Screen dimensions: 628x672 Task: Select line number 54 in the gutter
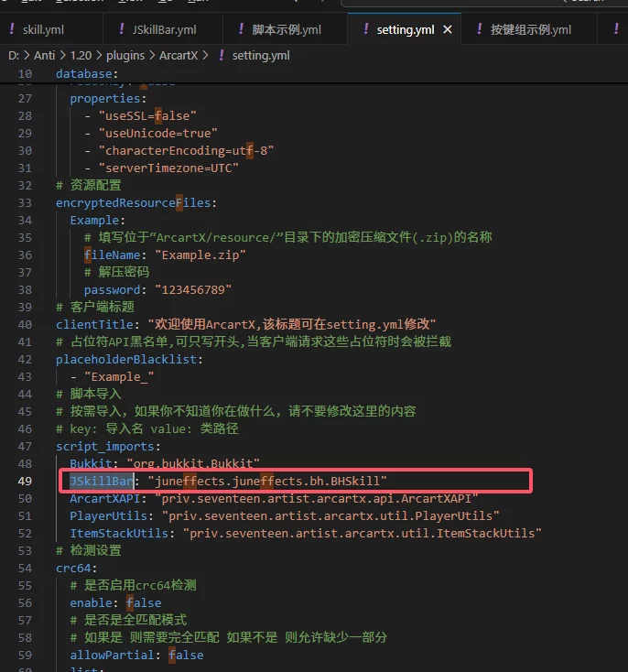point(25,569)
